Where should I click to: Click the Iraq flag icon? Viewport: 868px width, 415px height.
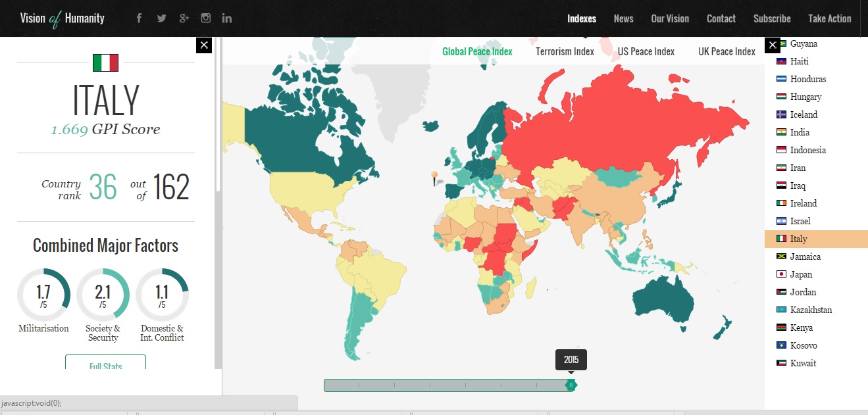point(781,185)
